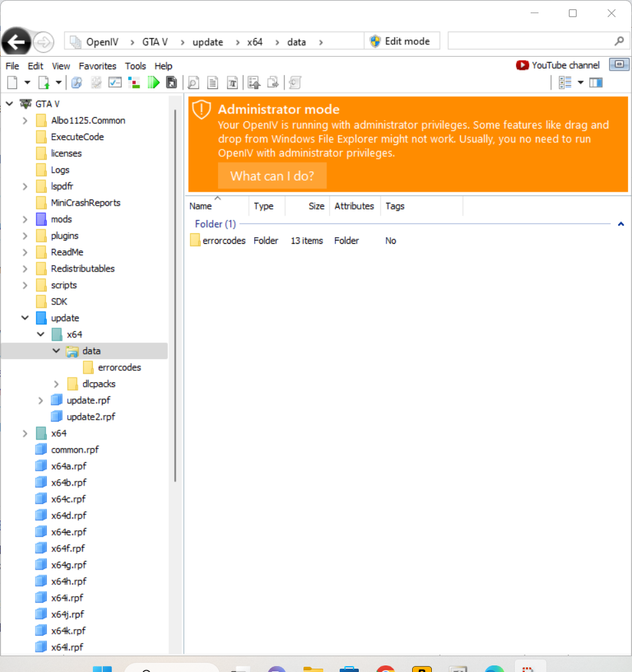Click the search input field

530,42
